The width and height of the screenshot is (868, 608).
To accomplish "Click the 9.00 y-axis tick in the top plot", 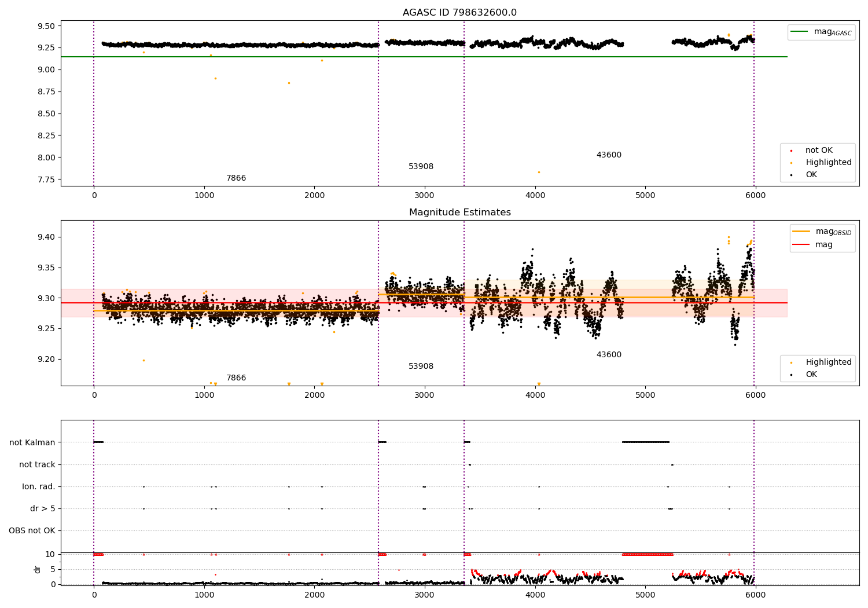I will (46, 70).
